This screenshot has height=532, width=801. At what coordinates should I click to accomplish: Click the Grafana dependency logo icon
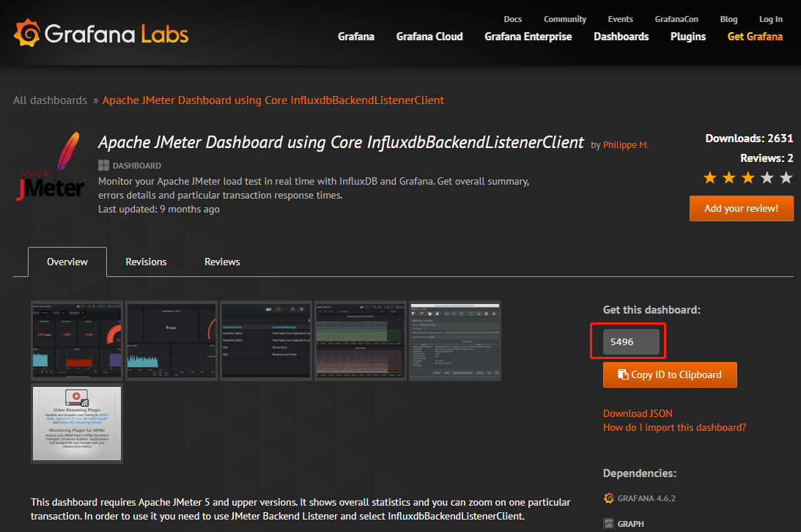pyautogui.click(x=608, y=498)
